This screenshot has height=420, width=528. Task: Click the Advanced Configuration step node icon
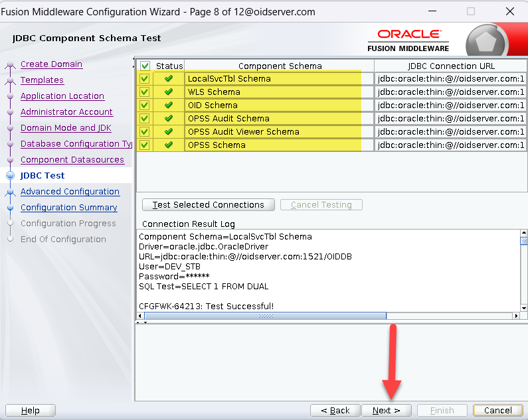(x=11, y=192)
